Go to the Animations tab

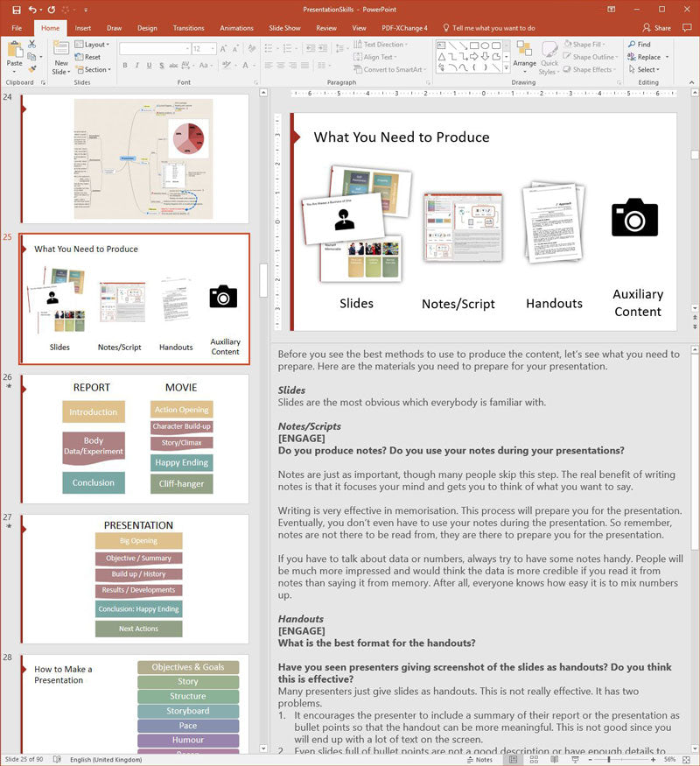(236, 28)
